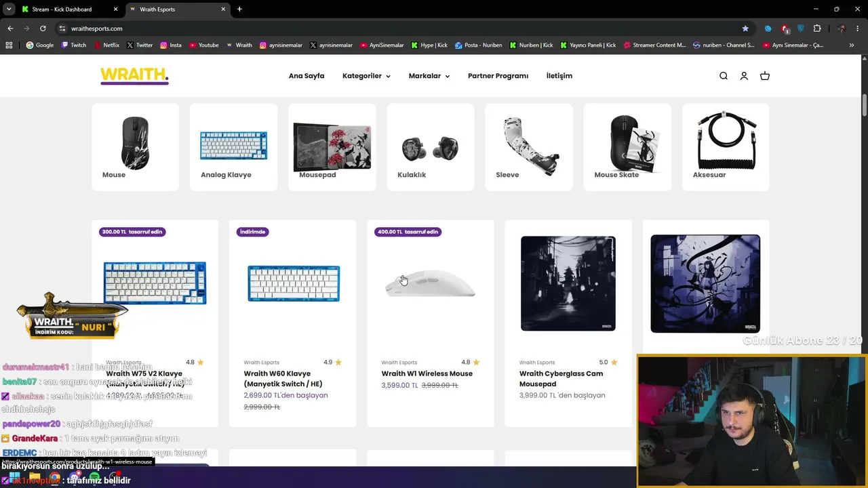Open the Posta - Nuriben bookmark
The width and height of the screenshot is (868, 488).
click(479, 45)
